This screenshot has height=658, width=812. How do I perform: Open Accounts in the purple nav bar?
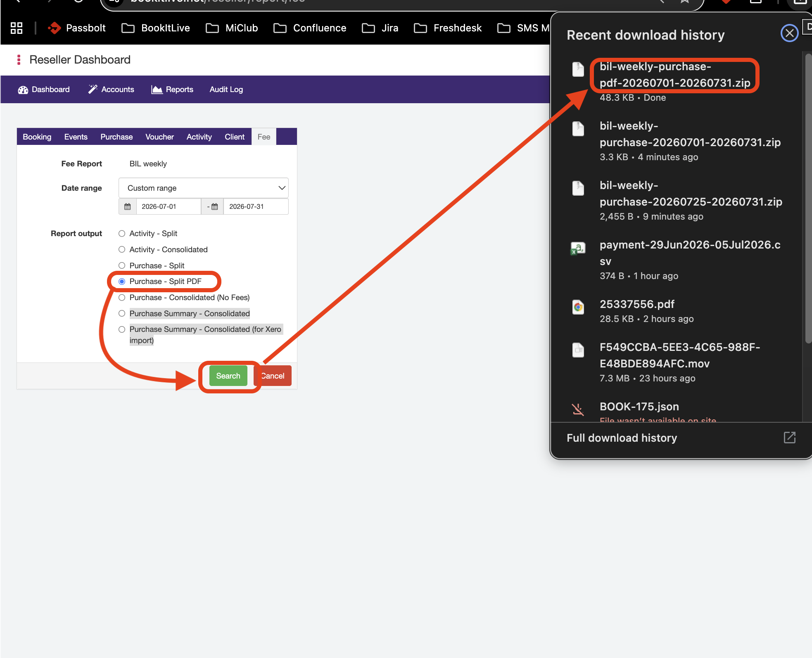(111, 90)
